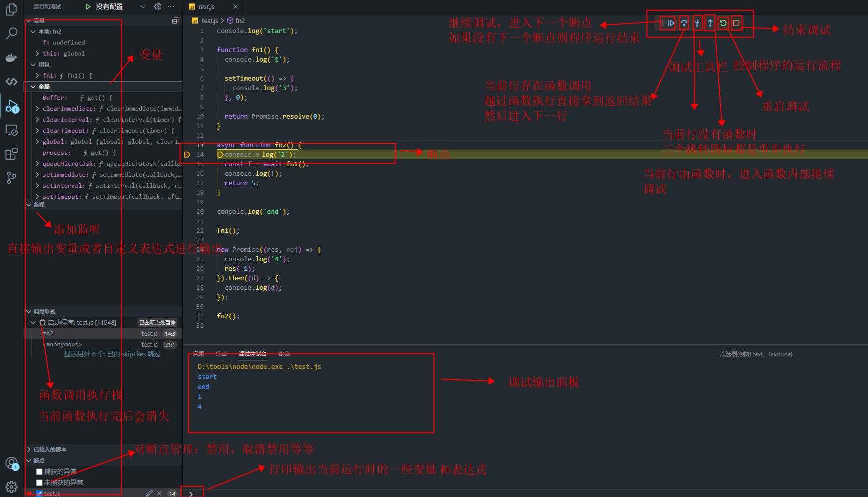The image size is (868, 497).
Task: Toggle the test.js breakpoint checkbox
Action: tap(39, 493)
